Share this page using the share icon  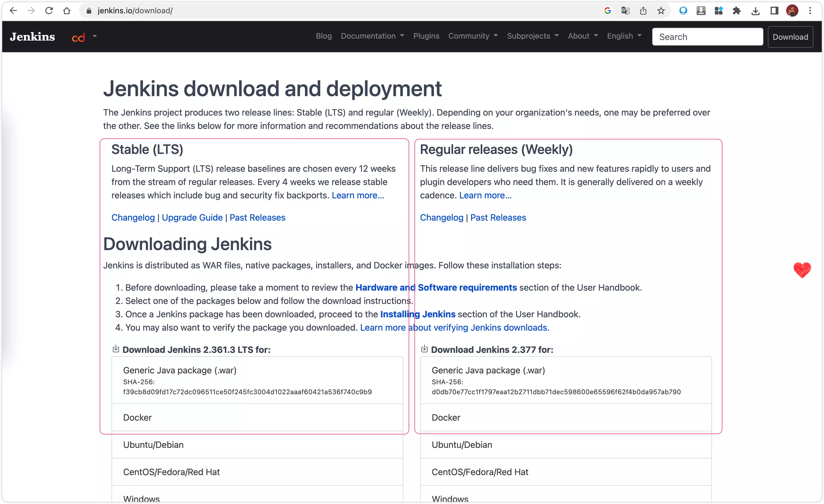[x=643, y=11]
